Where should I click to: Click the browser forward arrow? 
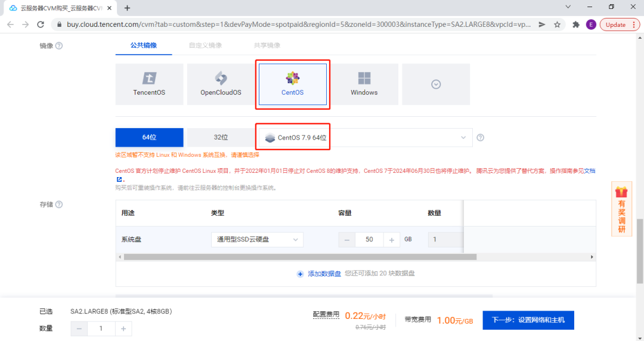[x=26, y=24]
